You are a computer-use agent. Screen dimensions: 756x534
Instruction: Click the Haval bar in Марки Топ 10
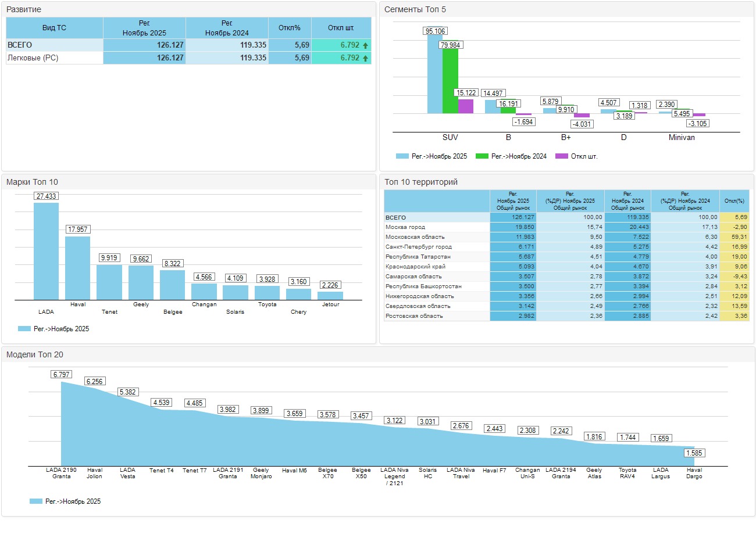pos(77,268)
